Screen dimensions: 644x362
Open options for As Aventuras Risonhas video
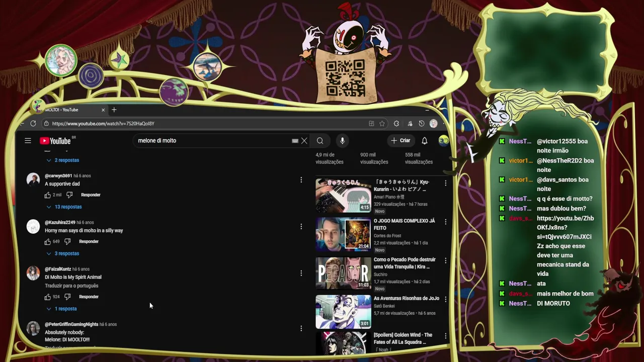pos(445,299)
